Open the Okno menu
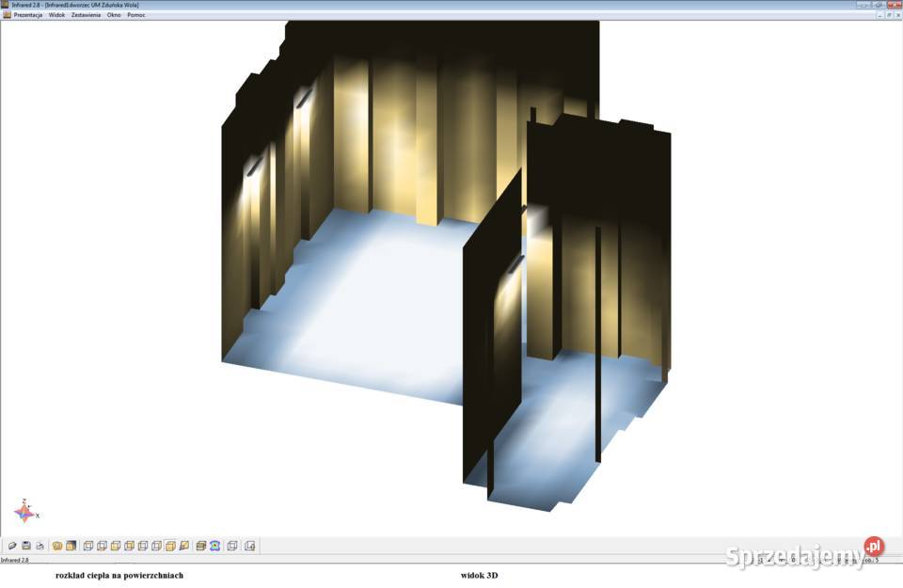 tap(114, 15)
